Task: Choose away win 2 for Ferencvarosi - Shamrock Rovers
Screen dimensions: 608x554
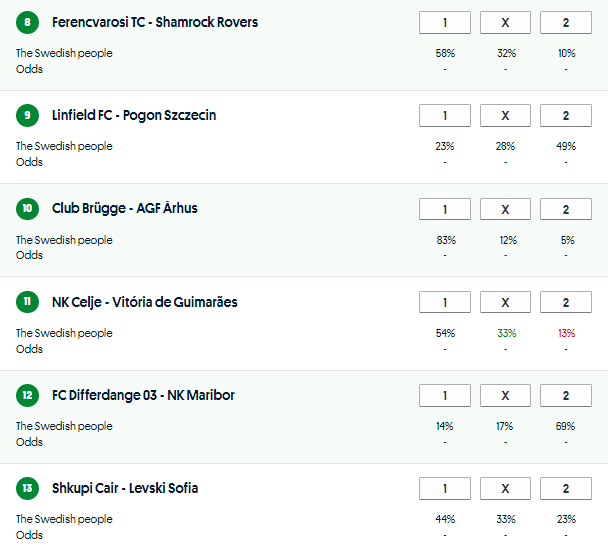Action: click(x=565, y=23)
